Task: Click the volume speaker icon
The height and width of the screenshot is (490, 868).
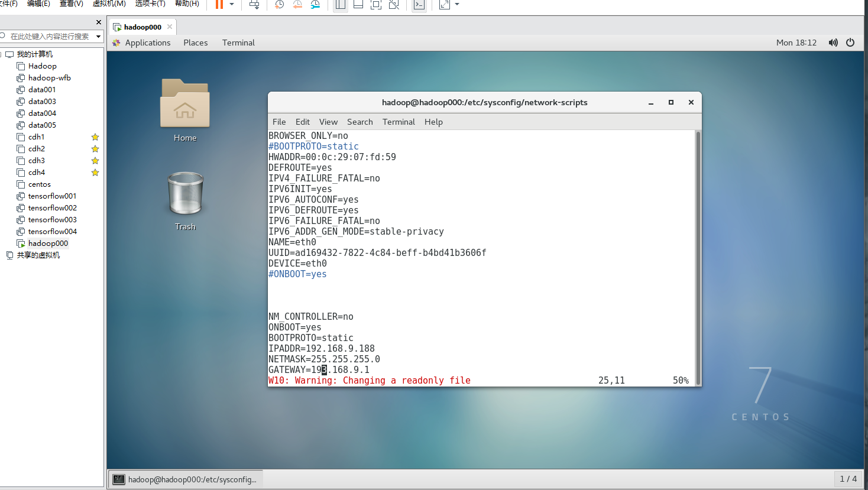Action: (833, 43)
